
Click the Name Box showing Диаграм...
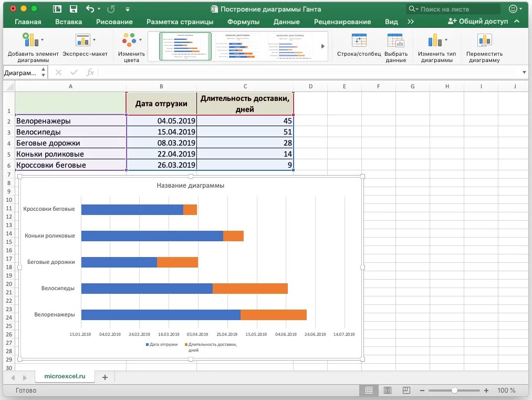point(22,73)
